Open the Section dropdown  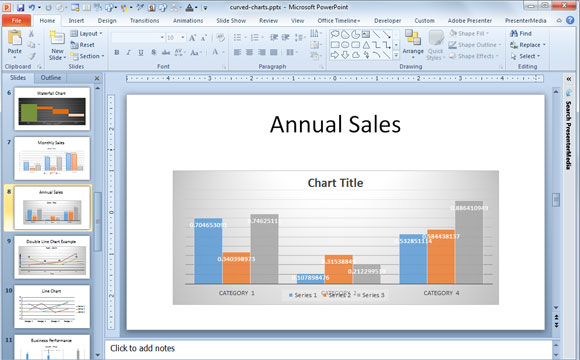tap(87, 56)
